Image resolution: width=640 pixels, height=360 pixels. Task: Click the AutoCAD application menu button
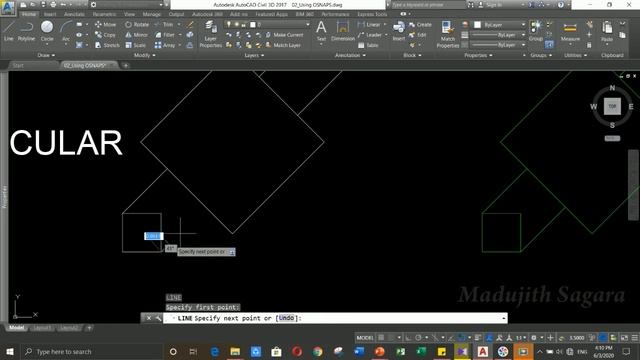click(7, 7)
